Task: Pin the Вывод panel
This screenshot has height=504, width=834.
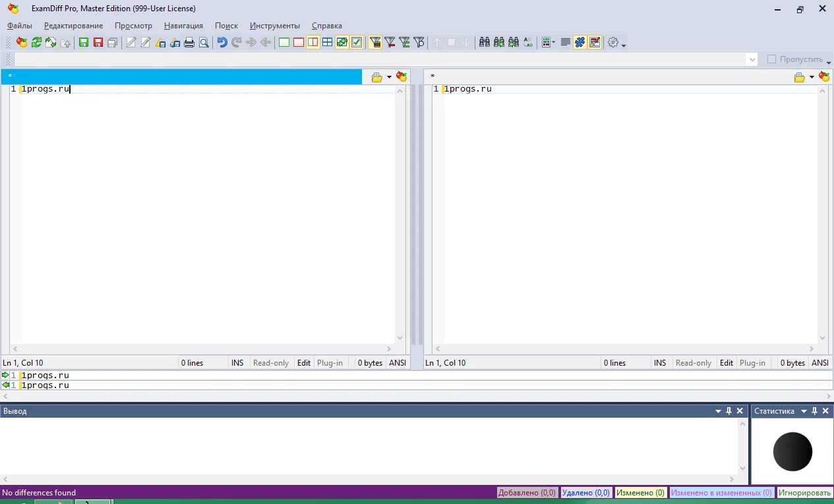Action: pyautogui.click(x=729, y=411)
